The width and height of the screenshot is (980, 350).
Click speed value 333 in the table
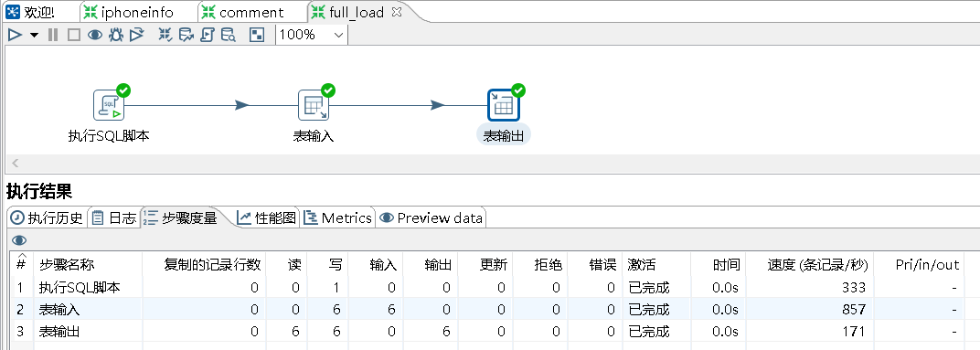click(854, 288)
